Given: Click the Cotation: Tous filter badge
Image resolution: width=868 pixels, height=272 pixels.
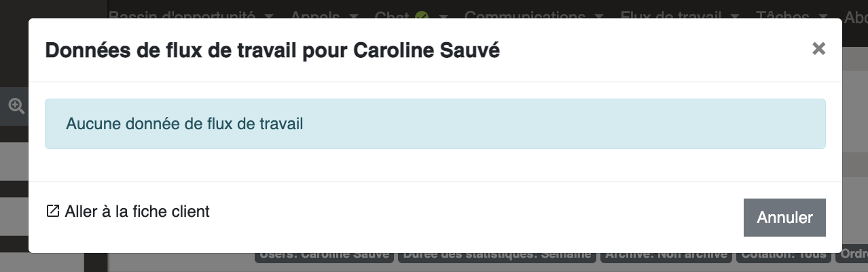Looking at the screenshot, I should tap(782, 256).
